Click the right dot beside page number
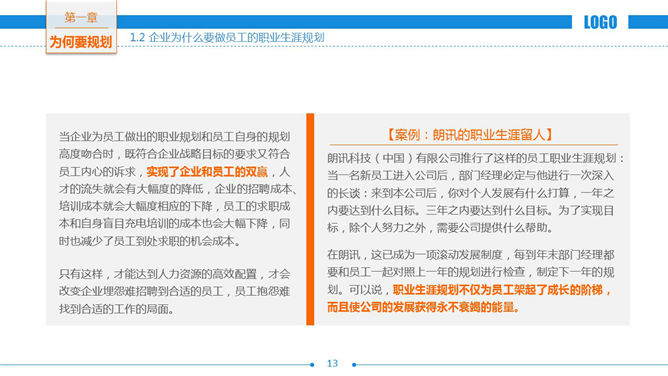The height and width of the screenshot is (376, 668). 354,365
